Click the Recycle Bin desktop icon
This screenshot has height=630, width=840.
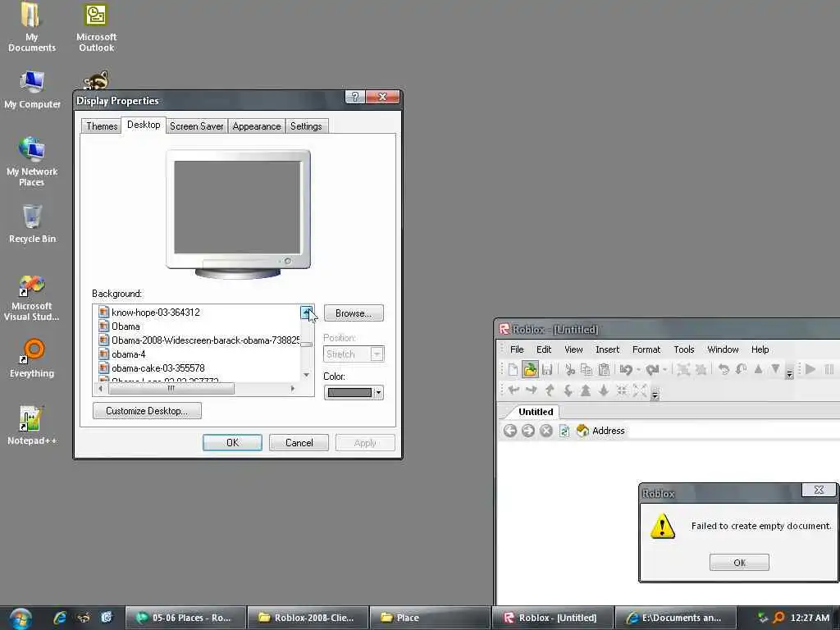[x=32, y=224]
